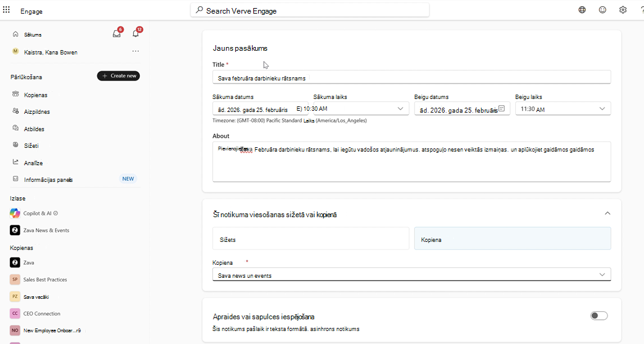Select the Kopiena hosting option
Screen dimensions: 644x344
pyautogui.click(x=513, y=238)
